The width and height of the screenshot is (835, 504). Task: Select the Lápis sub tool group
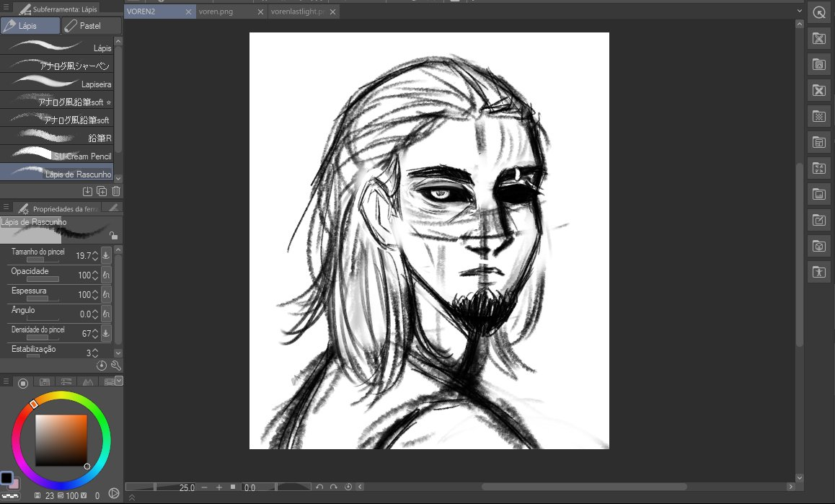tap(30, 26)
